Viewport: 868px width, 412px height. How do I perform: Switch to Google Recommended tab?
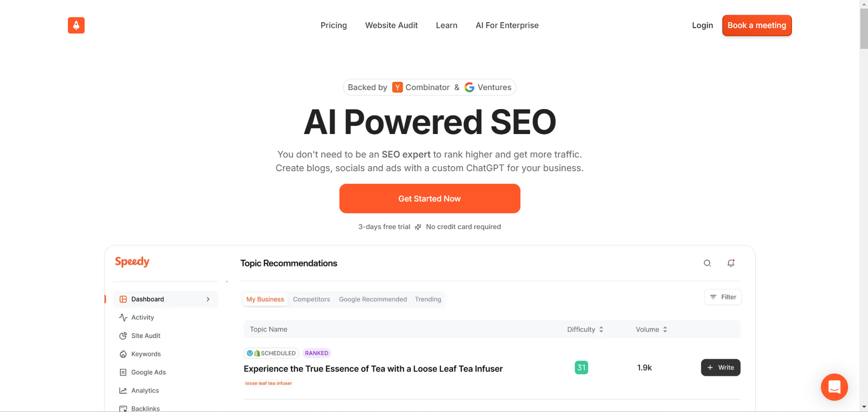coord(373,299)
